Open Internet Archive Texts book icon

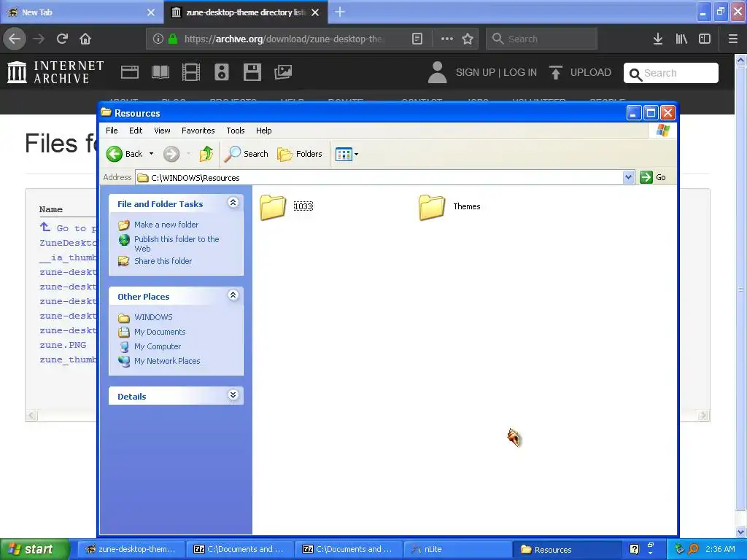[x=160, y=72]
